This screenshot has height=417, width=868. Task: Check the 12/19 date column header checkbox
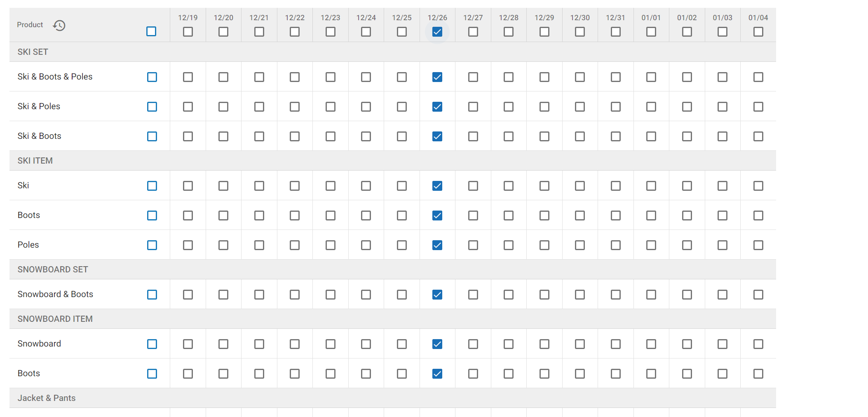(188, 32)
